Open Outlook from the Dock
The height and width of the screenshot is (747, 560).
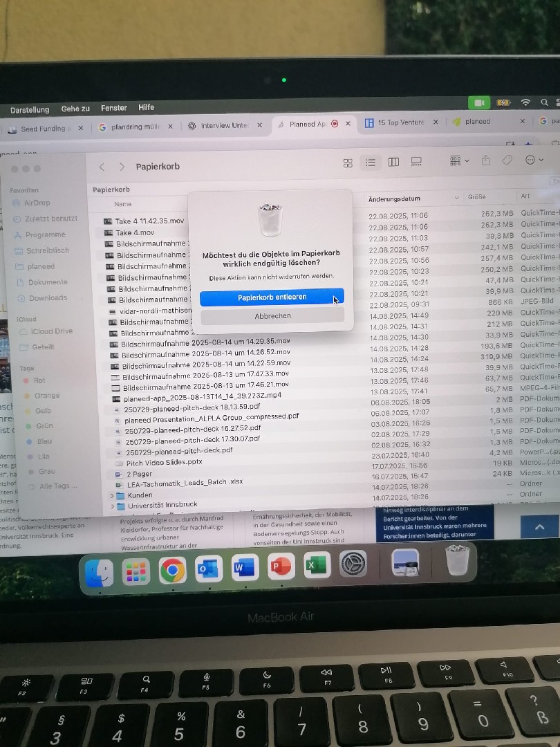209,569
